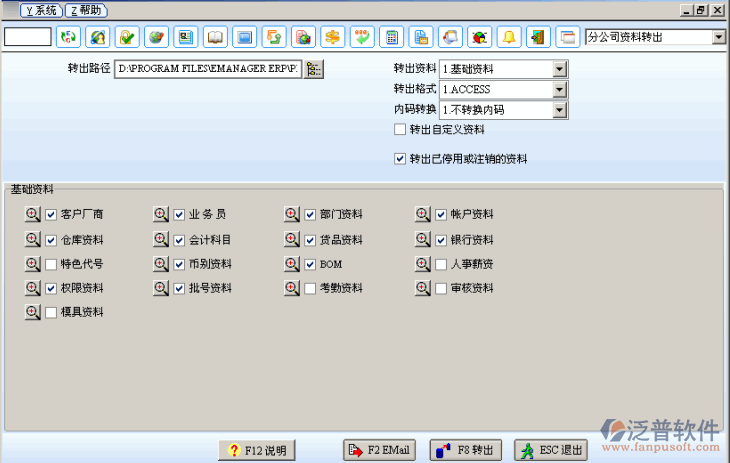Click the cascading windows toolbar icon
The image size is (730, 463).
click(x=568, y=37)
